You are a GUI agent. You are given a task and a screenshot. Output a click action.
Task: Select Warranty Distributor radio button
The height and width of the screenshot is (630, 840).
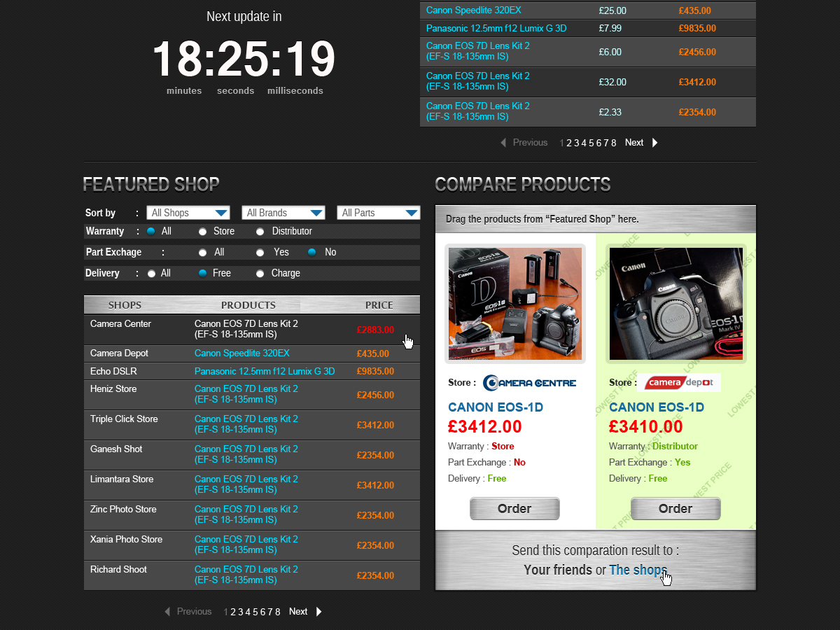pyautogui.click(x=260, y=231)
